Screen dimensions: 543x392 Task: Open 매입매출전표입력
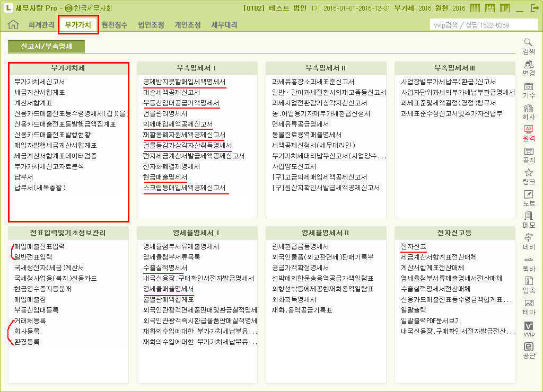39,247
